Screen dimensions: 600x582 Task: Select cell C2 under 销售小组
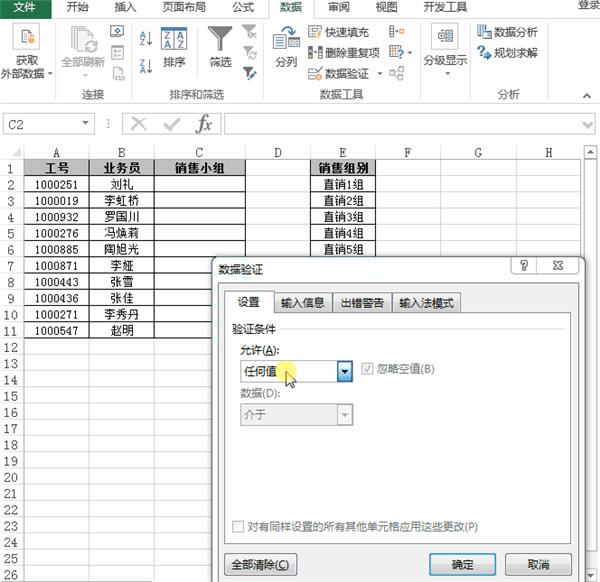pyautogui.click(x=199, y=184)
